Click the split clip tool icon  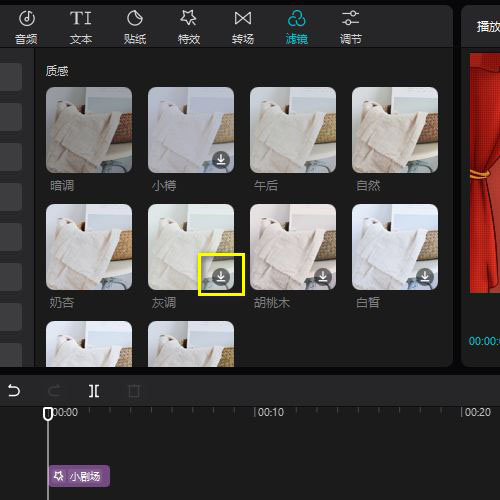coord(94,391)
